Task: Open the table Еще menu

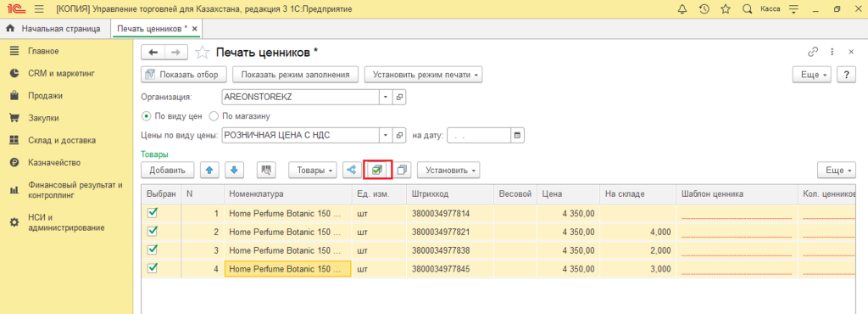Action: [837, 171]
